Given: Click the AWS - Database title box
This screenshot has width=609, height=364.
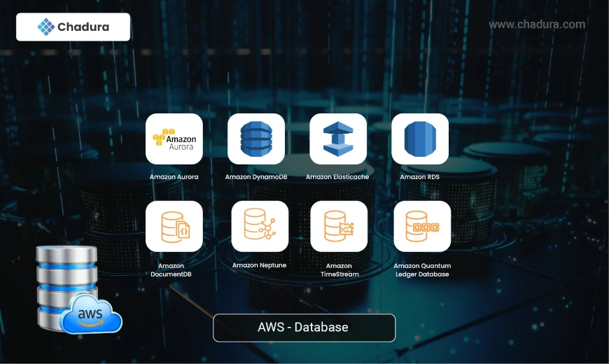Looking at the screenshot, I should click(304, 328).
